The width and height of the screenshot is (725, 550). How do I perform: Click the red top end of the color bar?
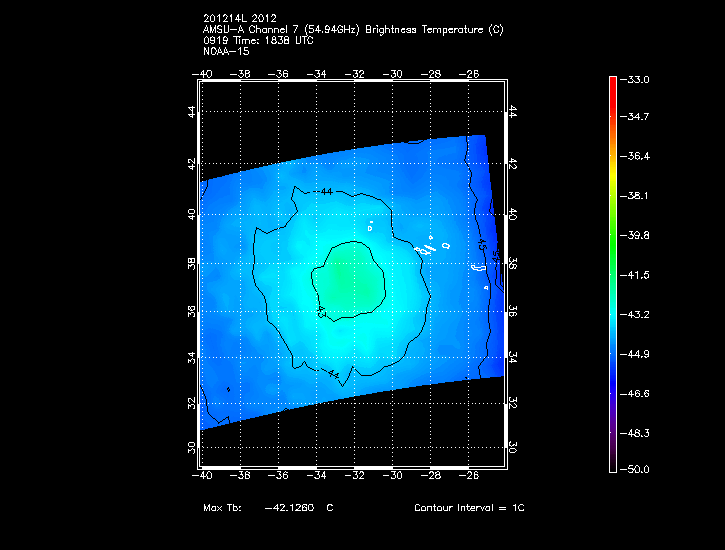point(612,82)
